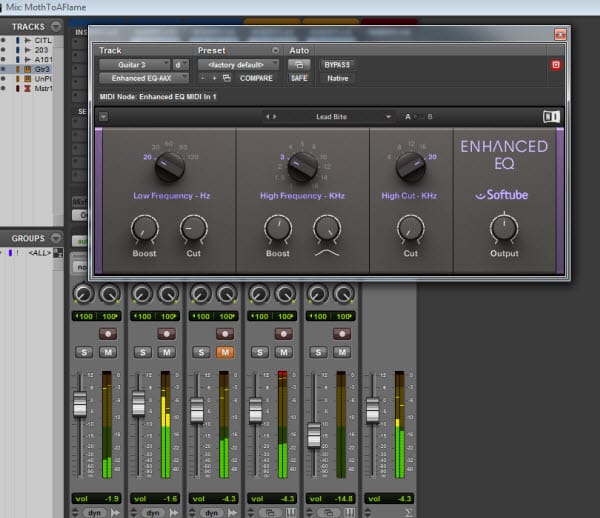Click the High Frequency KHz selector knob
The height and width of the screenshot is (518, 600).
(302, 167)
